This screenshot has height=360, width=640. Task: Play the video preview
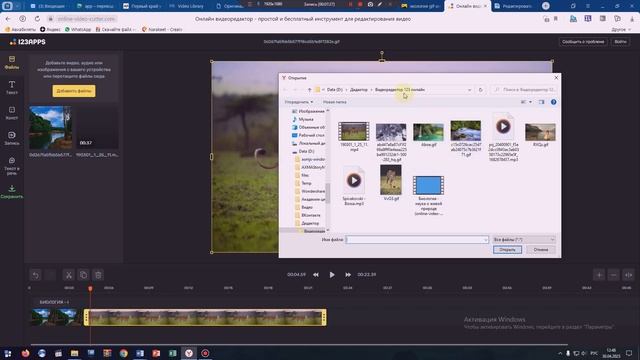[332, 275]
